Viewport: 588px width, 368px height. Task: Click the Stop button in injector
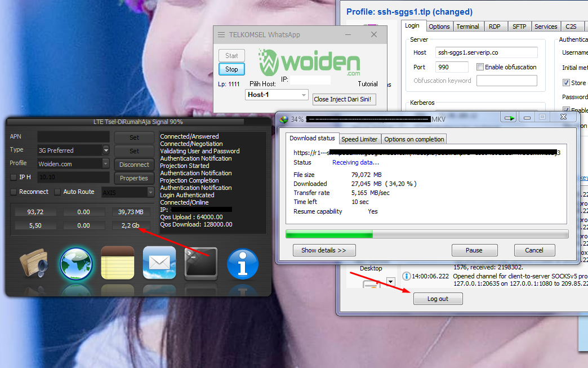point(231,69)
